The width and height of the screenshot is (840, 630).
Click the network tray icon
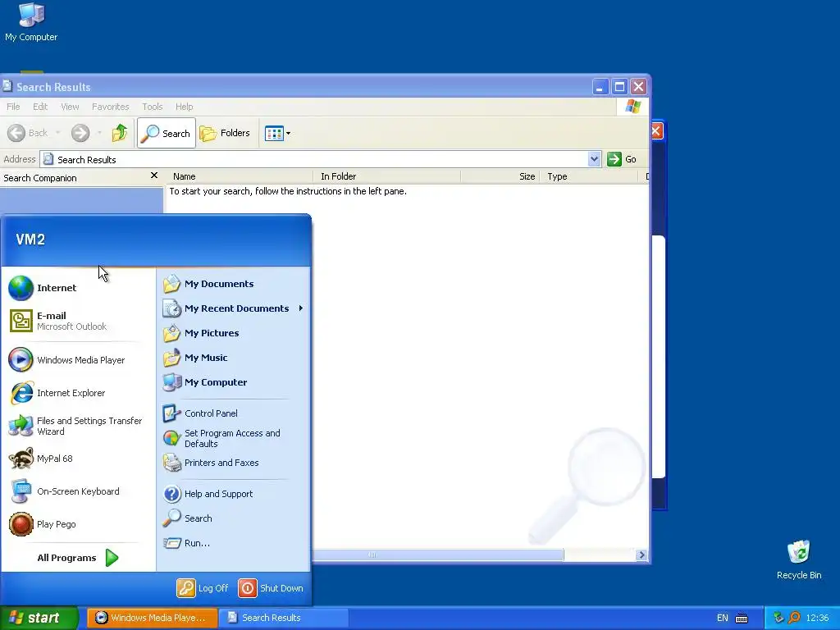pos(778,618)
